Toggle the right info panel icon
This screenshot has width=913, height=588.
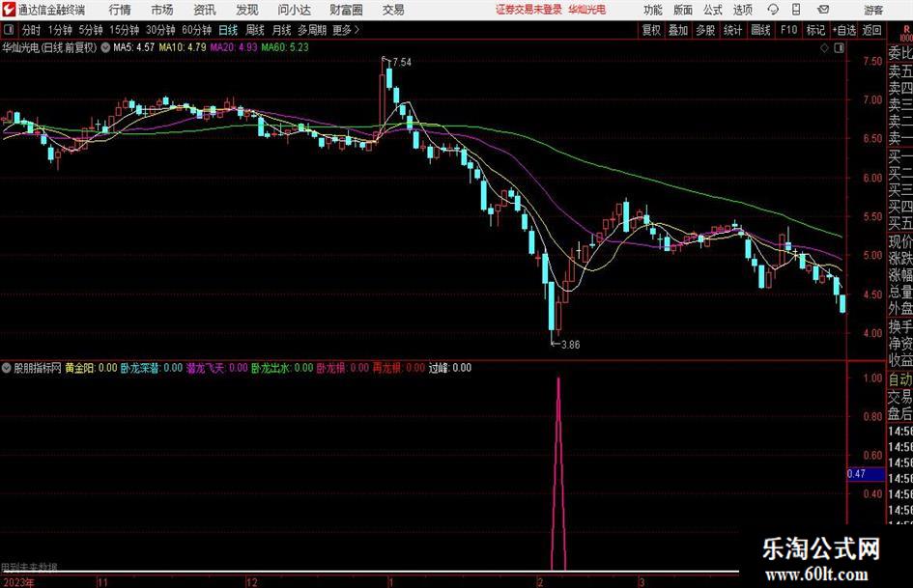839,48
